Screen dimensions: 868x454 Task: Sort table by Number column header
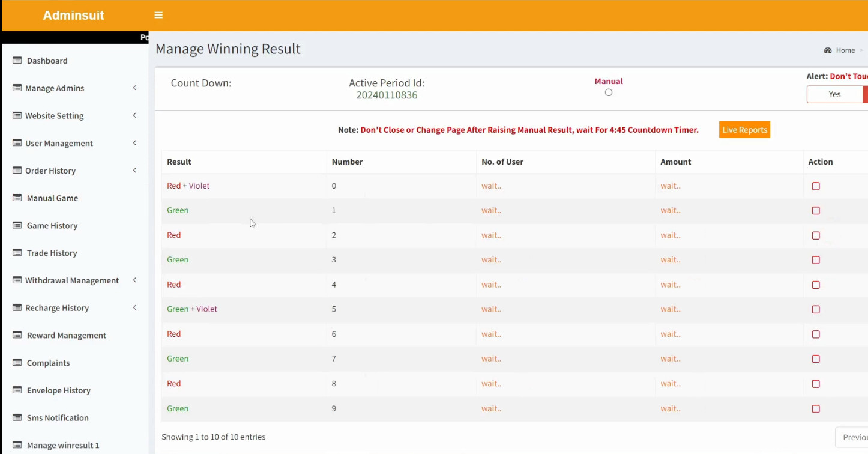pos(348,162)
